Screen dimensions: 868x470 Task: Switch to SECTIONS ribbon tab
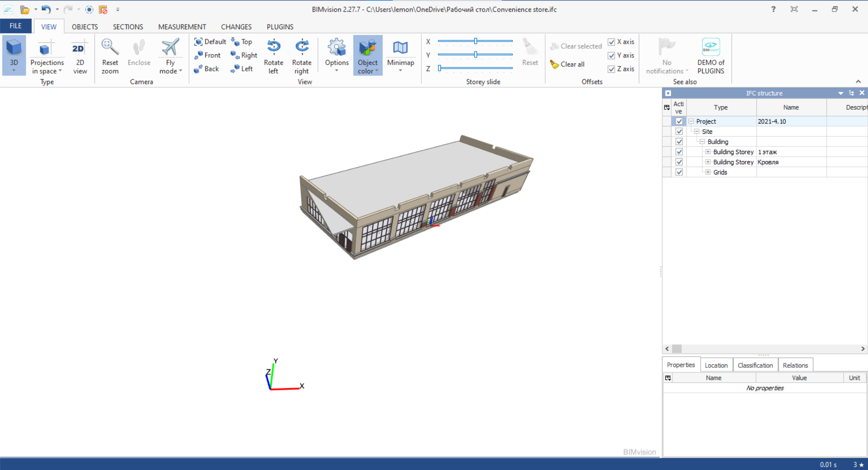[x=128, y=27]
